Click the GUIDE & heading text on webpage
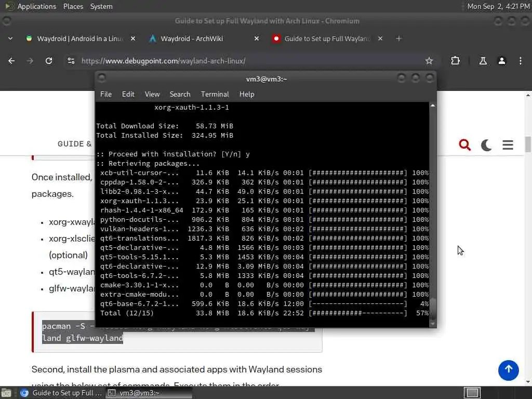This screenshot has height=399, width=532. click(75, 144)
